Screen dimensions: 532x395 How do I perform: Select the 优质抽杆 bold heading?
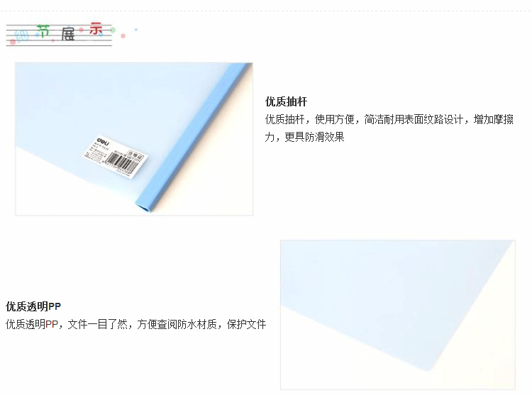tap(286, 101)
